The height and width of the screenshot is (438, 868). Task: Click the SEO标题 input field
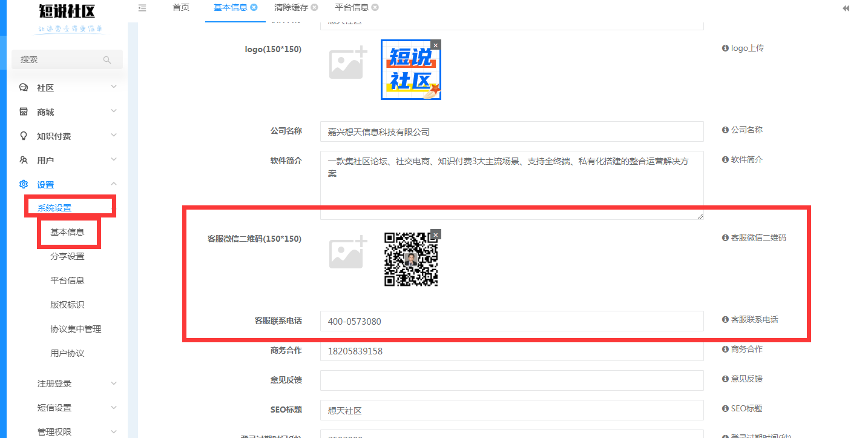511,410
